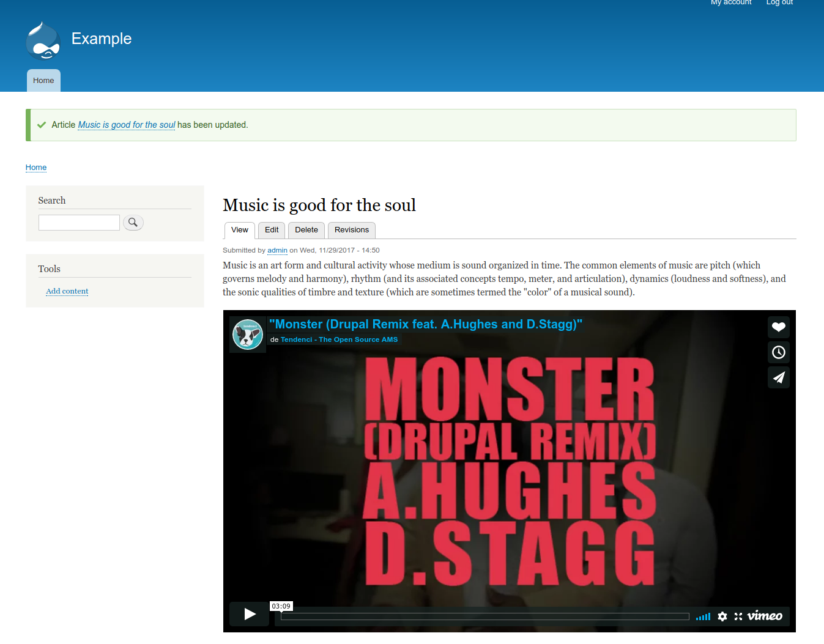Click the search magnifier button

(133, 223)
